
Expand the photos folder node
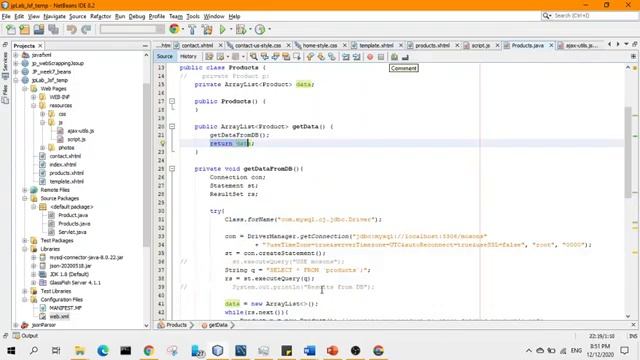point(42,147)
